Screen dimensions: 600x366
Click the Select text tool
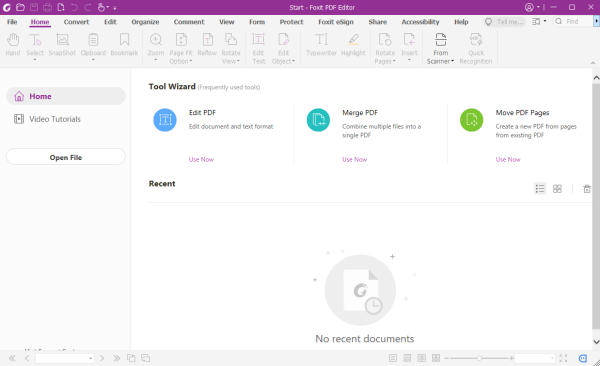tap(35, 46)
